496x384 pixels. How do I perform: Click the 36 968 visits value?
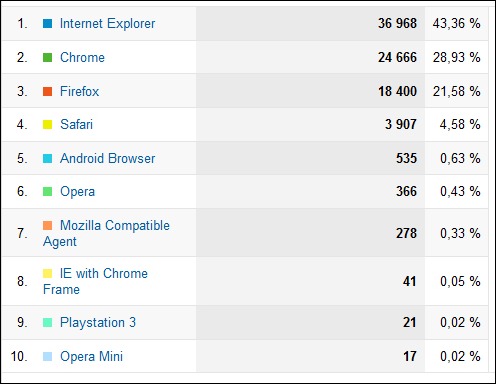coord(397,24)
